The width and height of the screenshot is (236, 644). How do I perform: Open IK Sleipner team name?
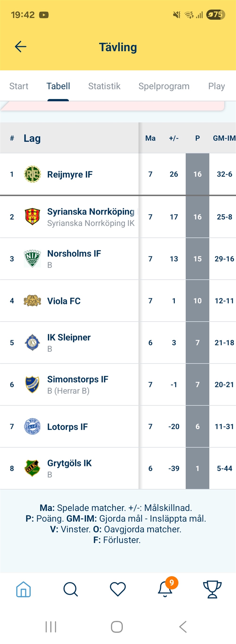coord(69,337)
